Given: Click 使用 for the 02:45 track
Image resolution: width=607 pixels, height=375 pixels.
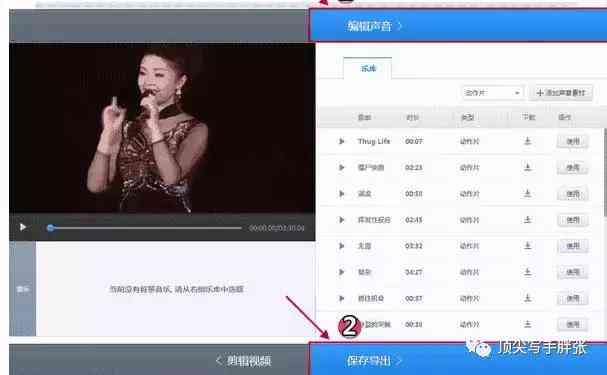Looking at the screenshot, I should (573, 220).
